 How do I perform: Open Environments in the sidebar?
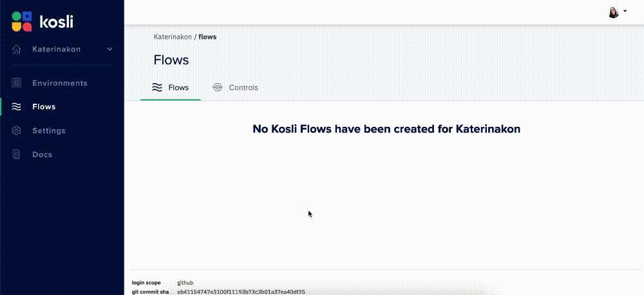point(60,83)
